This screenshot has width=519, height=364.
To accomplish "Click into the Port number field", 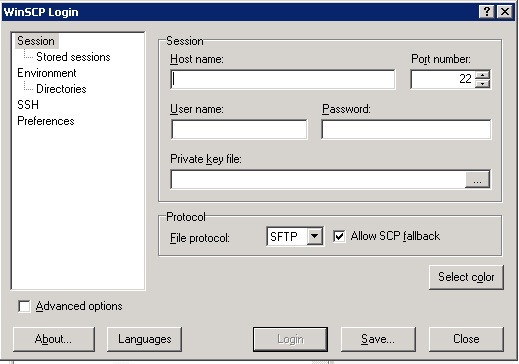I will 442,79.
